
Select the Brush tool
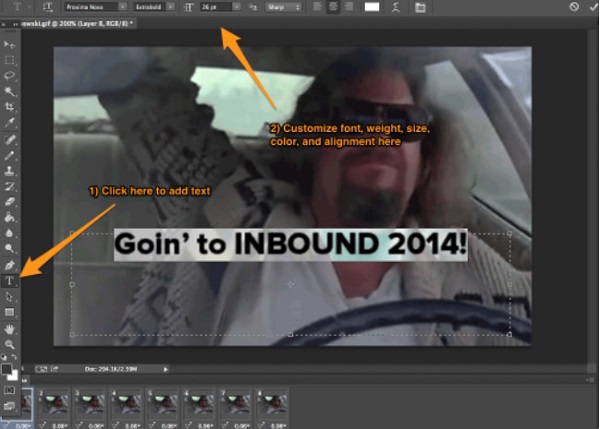point(9,155)
